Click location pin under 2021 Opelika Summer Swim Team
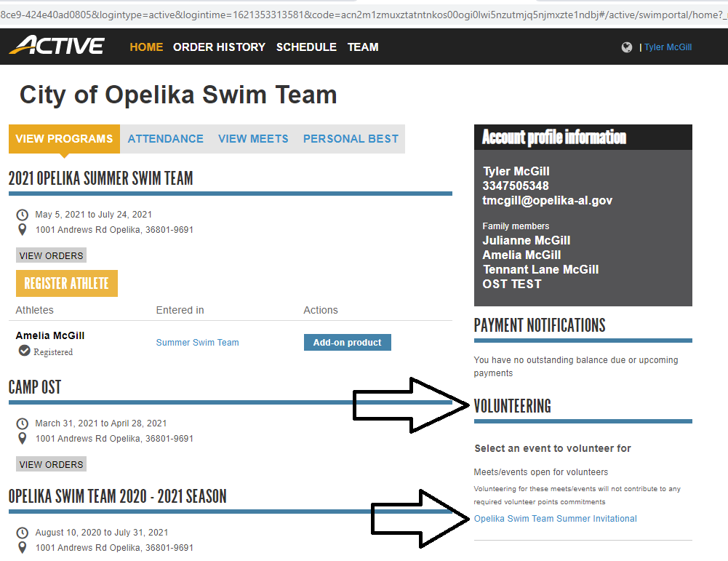Screen dimensions: 728x561 [x=22, y=230]
